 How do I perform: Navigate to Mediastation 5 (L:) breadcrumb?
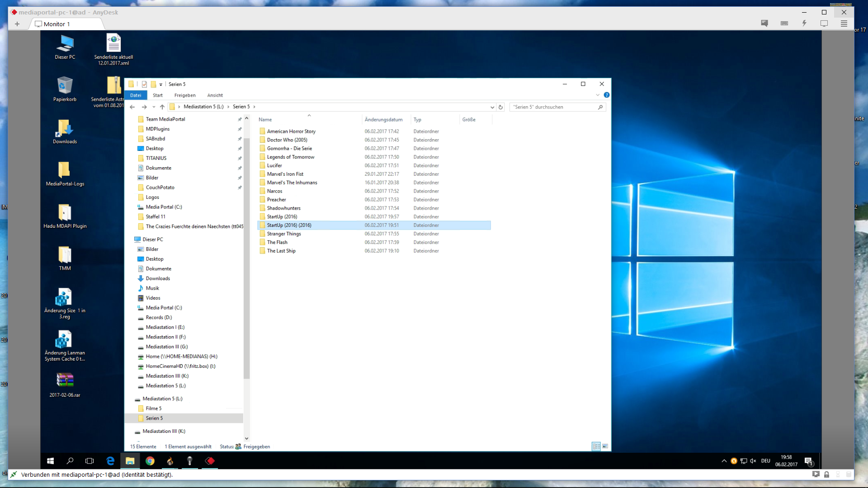[203, 107]
